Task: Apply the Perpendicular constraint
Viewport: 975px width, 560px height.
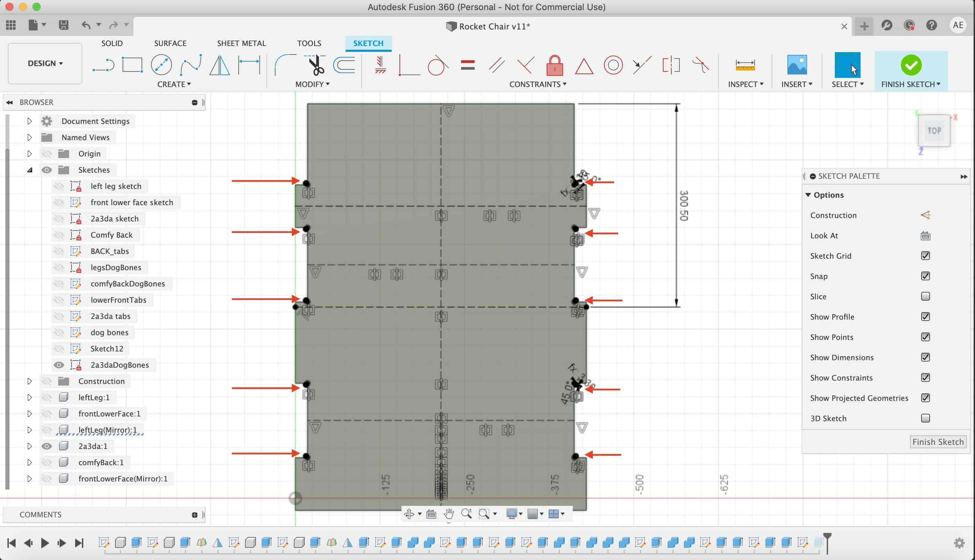Action: pyautogui.click(x=525, y=65)
